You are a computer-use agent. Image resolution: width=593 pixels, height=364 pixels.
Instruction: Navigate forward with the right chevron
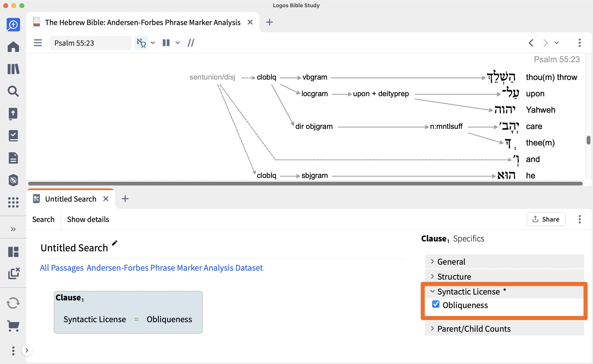(546, 43)
